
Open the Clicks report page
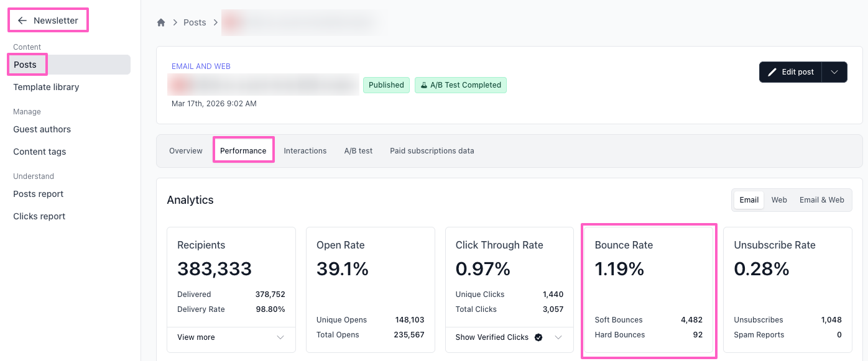pyautogui.click(x=39, y=216)
